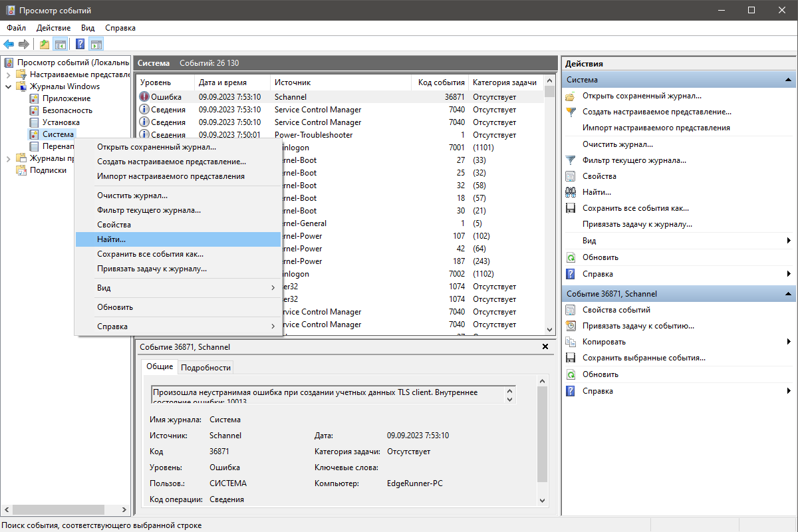Sort events by the Код события column header
This screenshot has height=532, width=798.
441,82
